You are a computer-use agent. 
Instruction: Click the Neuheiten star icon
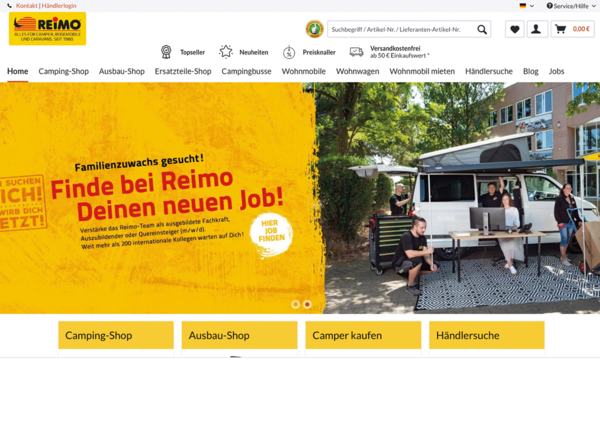click(226, 52)
